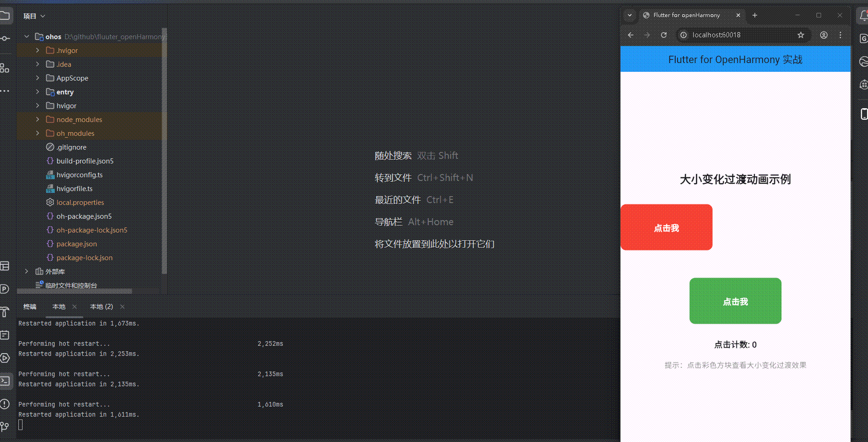Open the Terminal tool window icon
This screenshot has height=442, width=868.
[5, 381]
